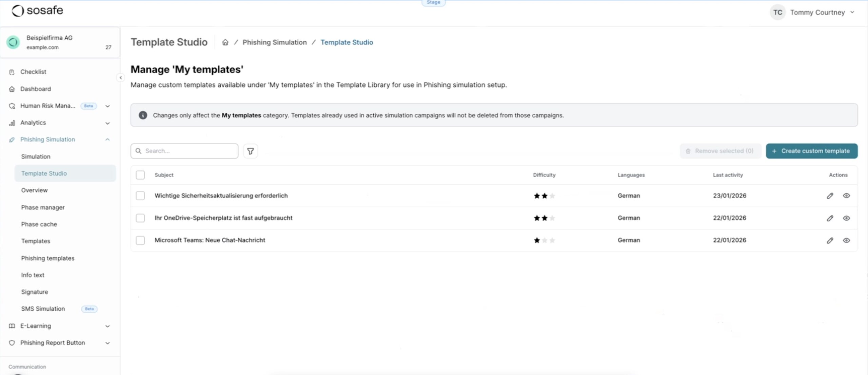Go to Dashboard in the sidebar
The width and height of the screenshot is (868, 375).
pos(36,89)
